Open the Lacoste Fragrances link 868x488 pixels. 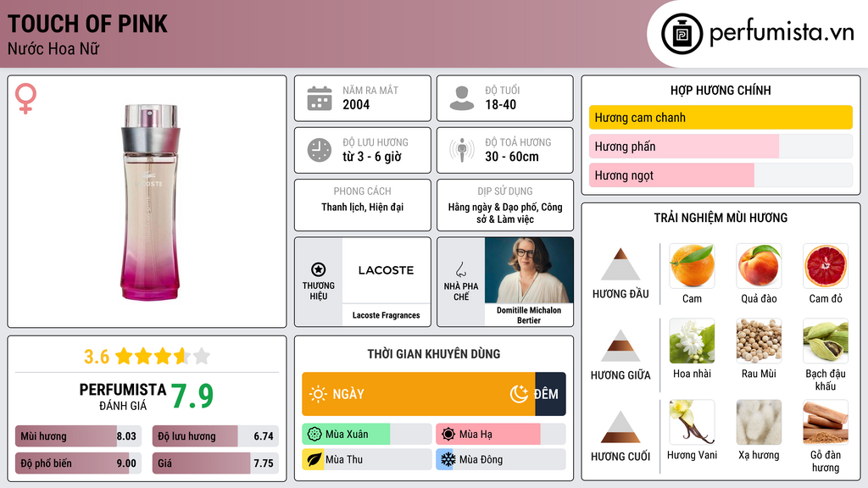coord(386,315)
